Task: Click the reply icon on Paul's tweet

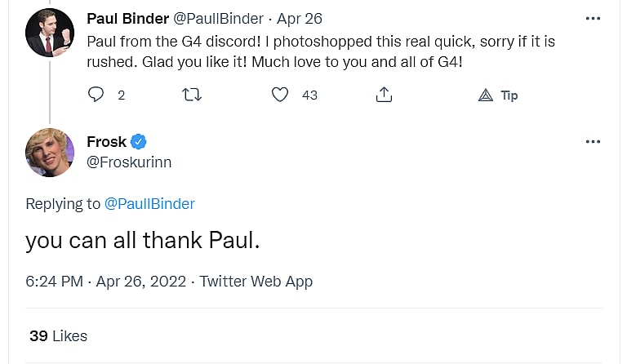Action: point(96,95)
